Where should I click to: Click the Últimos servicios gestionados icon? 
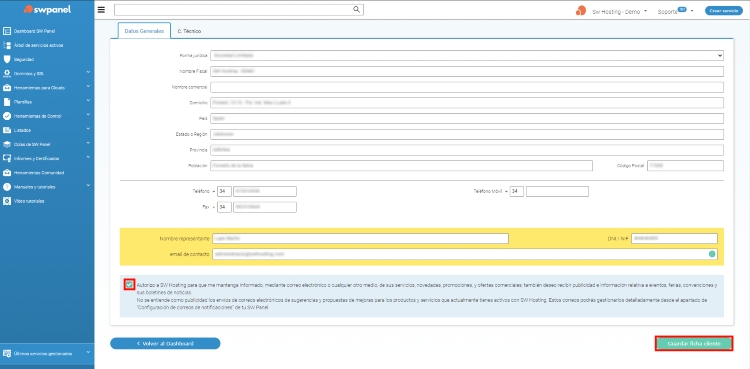click(7, 354)
